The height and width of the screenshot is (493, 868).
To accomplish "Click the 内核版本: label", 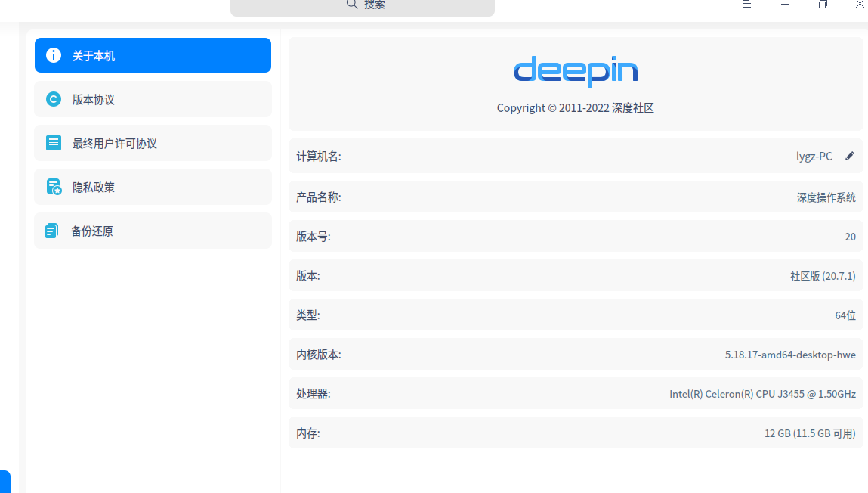I will (x=319, y=355).
